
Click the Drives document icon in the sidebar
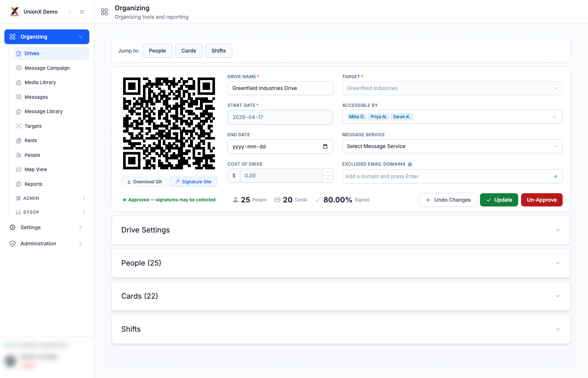19,54
